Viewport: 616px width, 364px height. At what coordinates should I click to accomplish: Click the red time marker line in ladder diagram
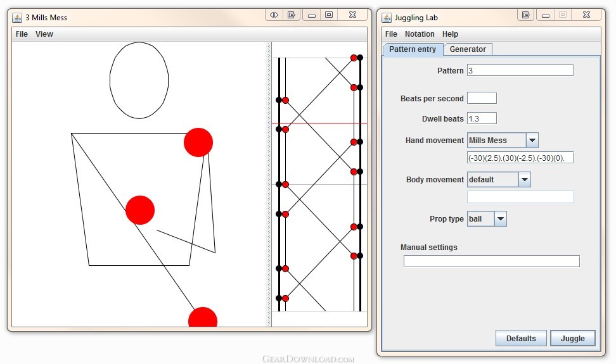coord(319,123)
